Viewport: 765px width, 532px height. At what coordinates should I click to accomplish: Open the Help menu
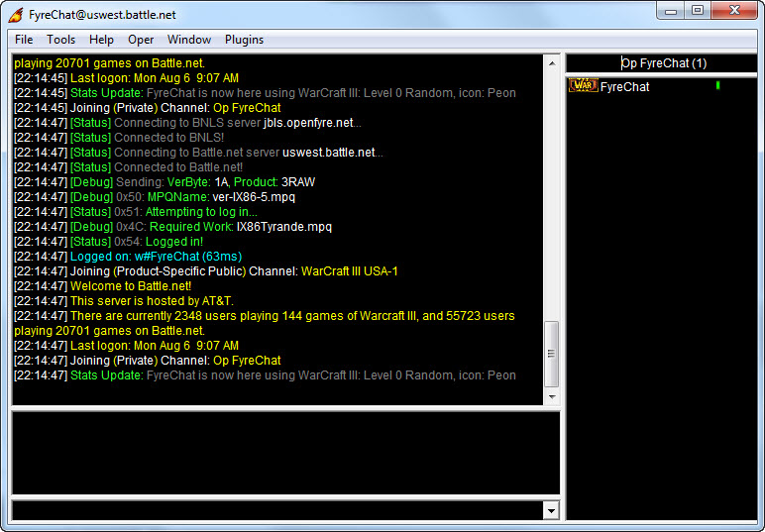coord(101,40)
